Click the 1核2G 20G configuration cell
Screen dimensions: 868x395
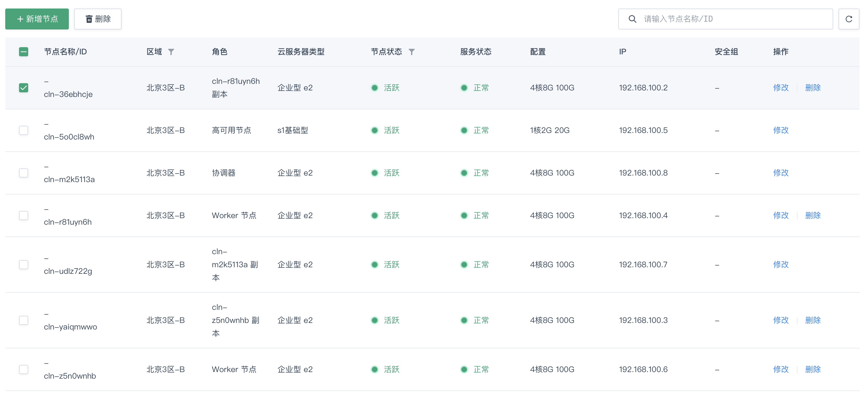point(550,130)
